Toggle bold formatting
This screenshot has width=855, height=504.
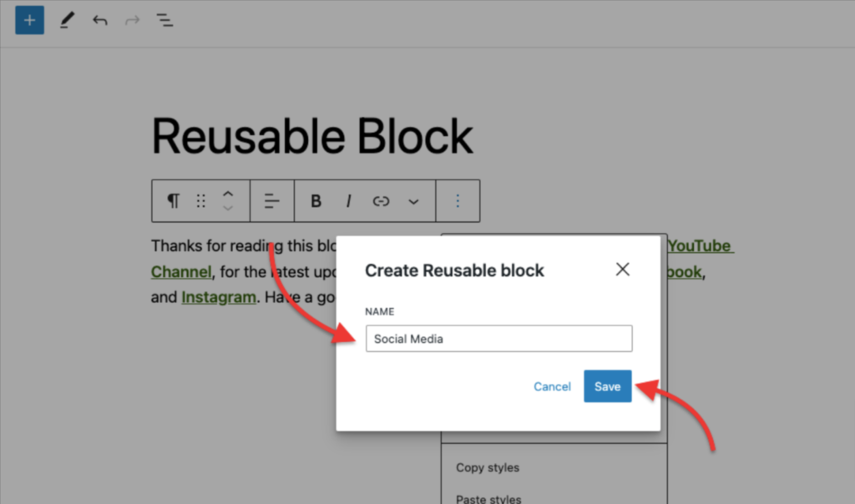pyautogui.click(x=316, y=201)
